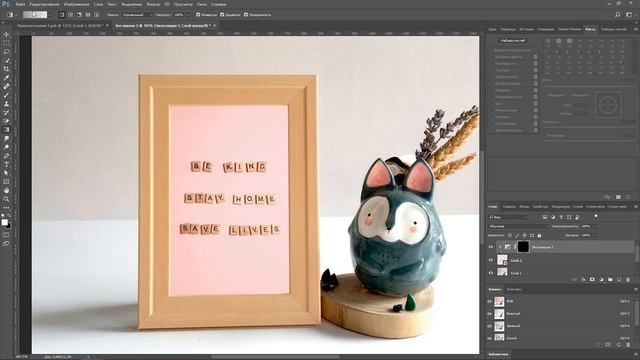
Task: Close the active document tab
Action: point(215,26)
